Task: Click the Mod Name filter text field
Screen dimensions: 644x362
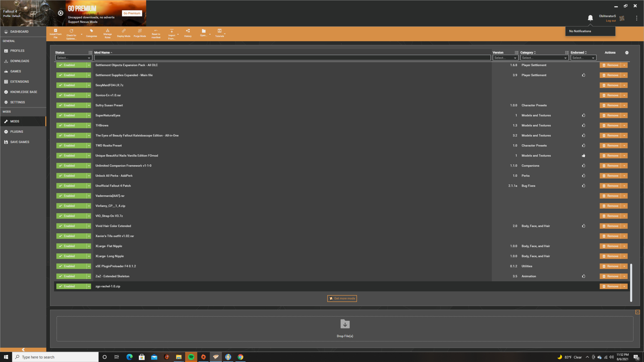Action: click(292, 58)
